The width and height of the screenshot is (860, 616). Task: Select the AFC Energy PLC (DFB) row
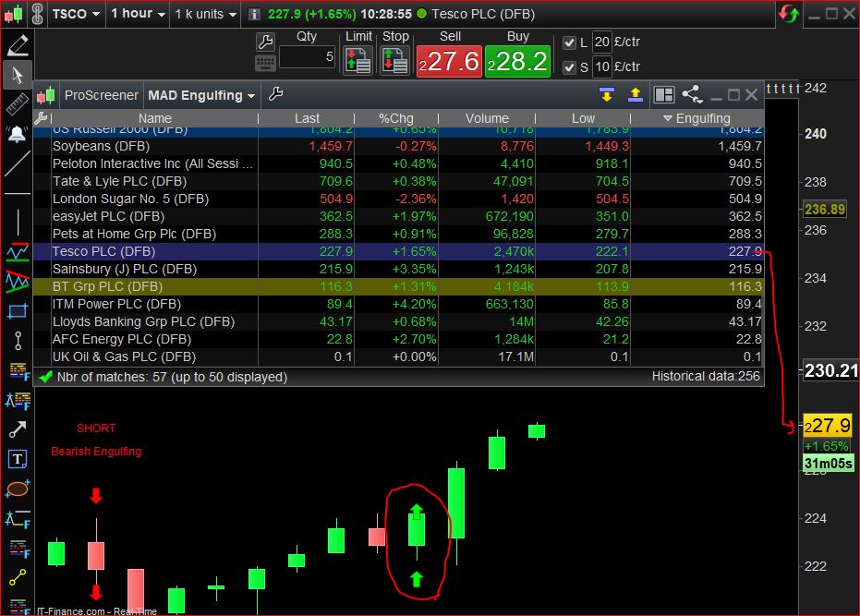point(399,339)
